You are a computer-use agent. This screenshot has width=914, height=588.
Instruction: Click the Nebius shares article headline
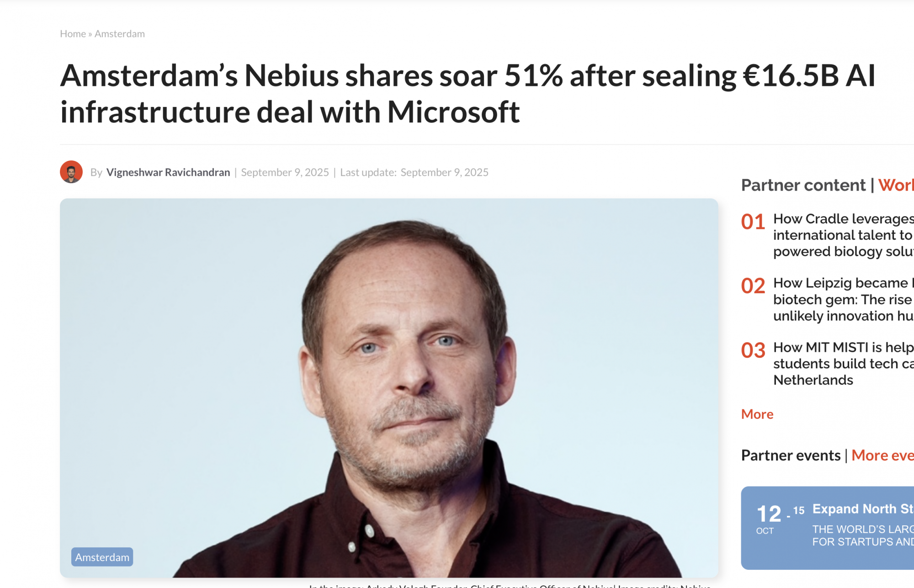[468, 94]
